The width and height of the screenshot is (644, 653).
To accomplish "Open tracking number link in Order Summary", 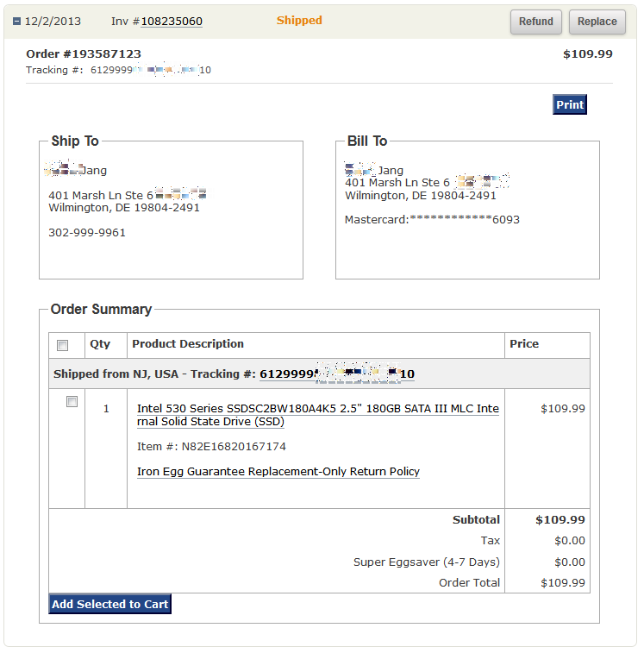I will tap(336, 374).
